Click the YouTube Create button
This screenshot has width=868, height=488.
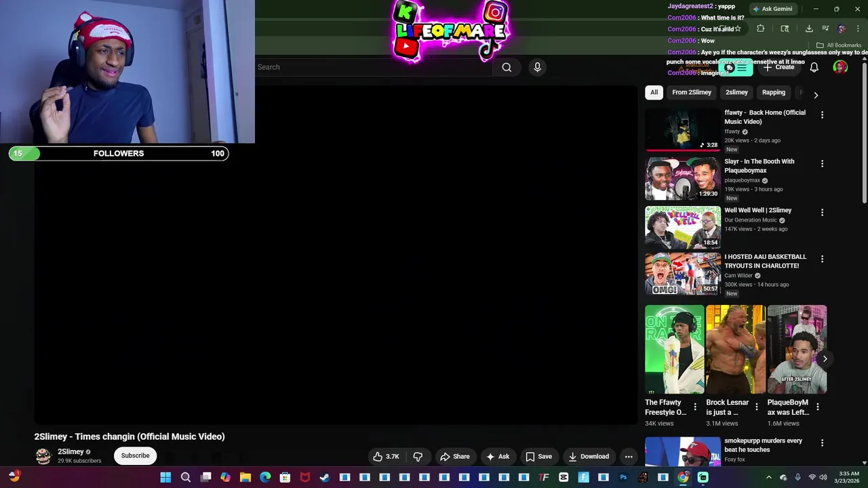778,67
